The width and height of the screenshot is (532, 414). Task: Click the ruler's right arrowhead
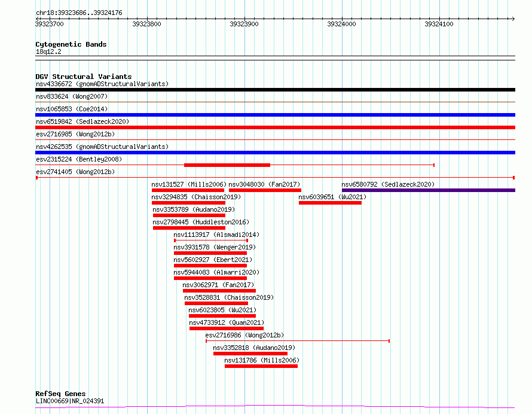coord(513,19)
